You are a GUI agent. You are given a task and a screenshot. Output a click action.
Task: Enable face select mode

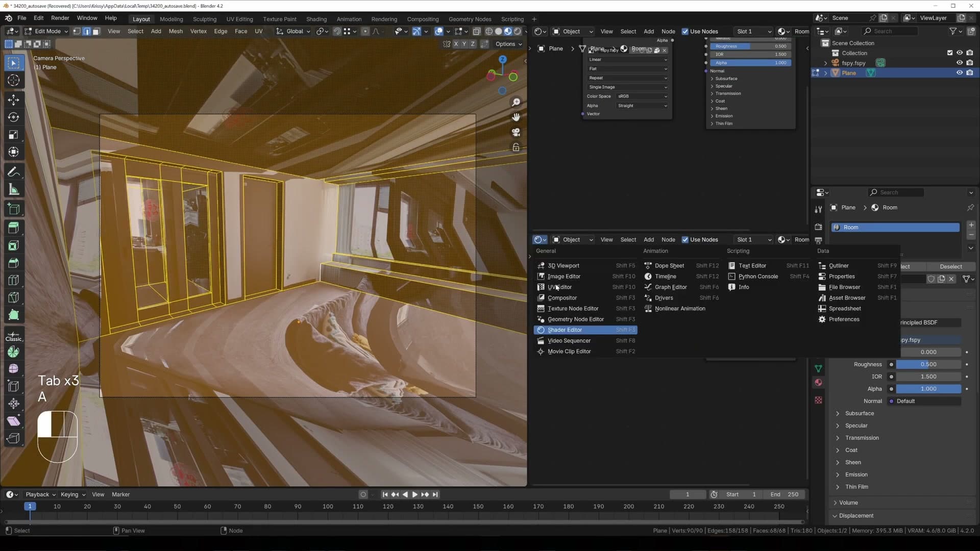[x=96, y=32]
